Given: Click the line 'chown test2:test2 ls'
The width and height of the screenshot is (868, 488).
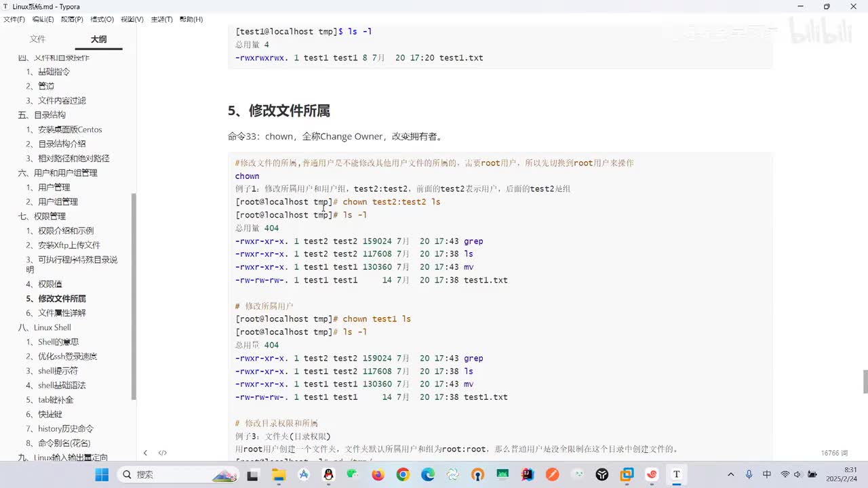Looking at the screenshot, I should click(391, 202).
